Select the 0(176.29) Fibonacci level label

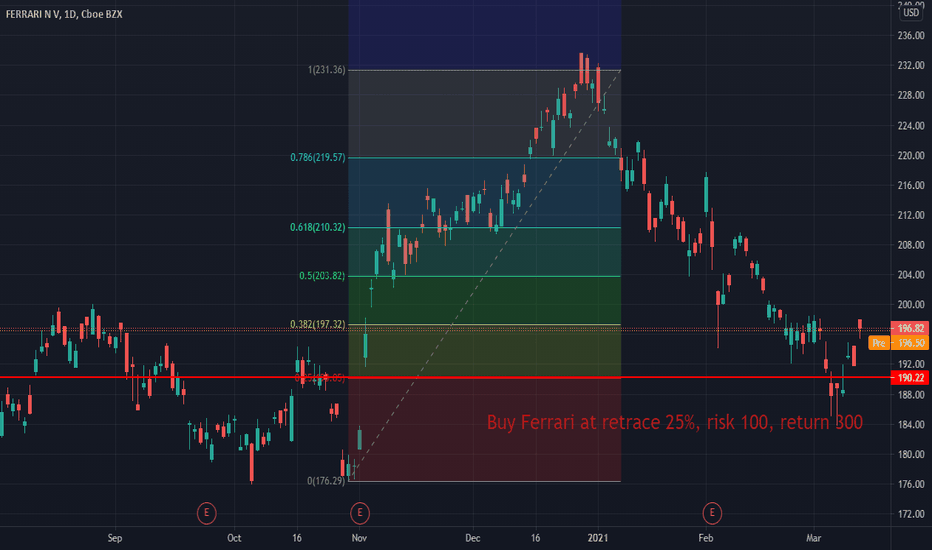[x=326, y=480]
